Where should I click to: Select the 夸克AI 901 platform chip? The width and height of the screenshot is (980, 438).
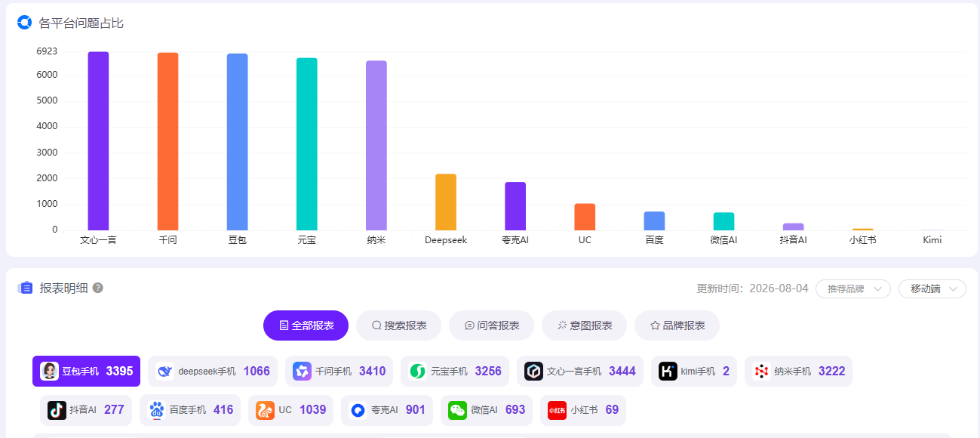[x=387, y=410]
